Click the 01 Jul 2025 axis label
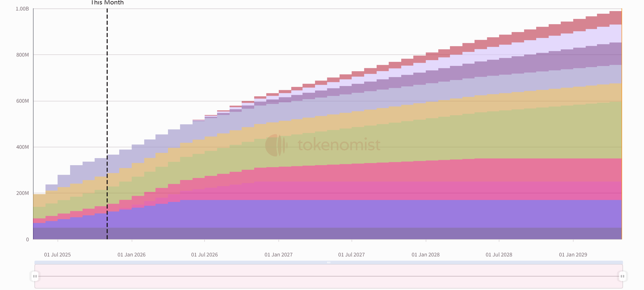The height and width of the screenshot is (290, 644). [x=57, y=254]
